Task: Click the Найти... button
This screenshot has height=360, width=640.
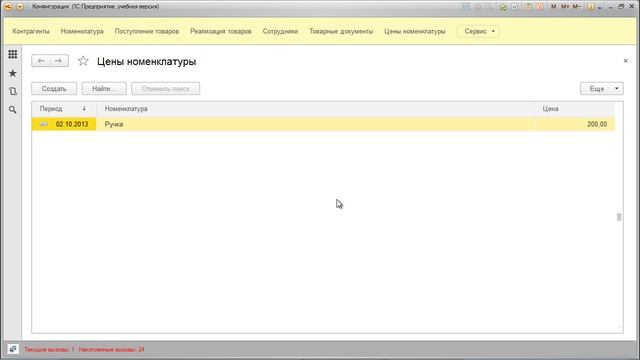Action: [x=104, y=89]
